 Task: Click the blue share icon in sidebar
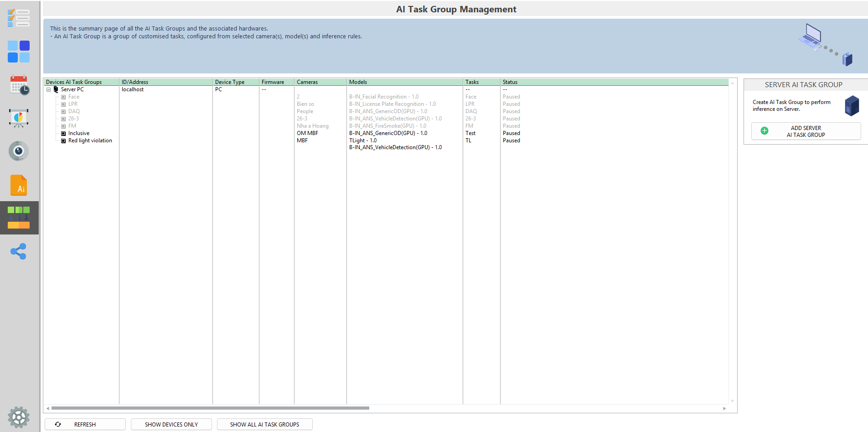coord(19,251)
